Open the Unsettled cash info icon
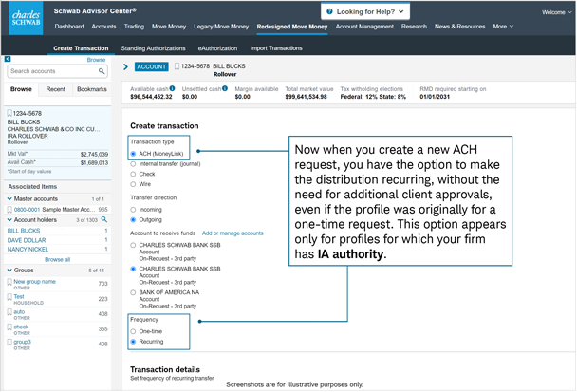The height and width of the screenshot is (392, 577). tap(225, 88)
